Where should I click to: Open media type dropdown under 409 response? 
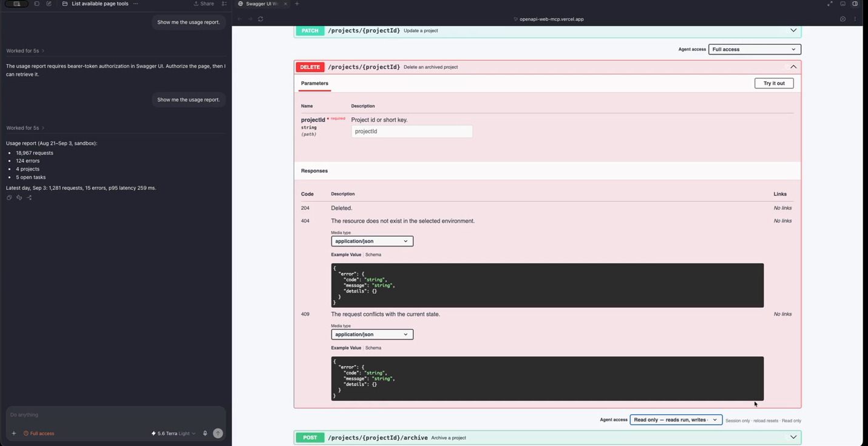(372, 334)
